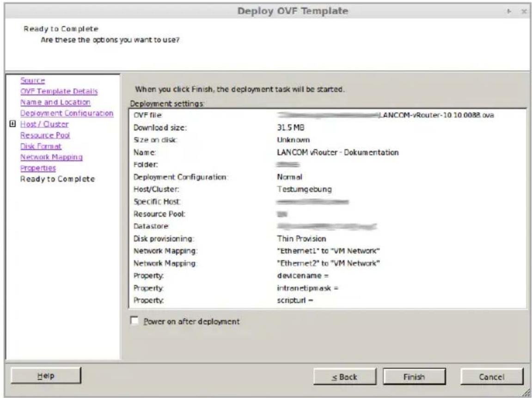This screenshot has width=532, height=398.
Task: Click the Folder label
Action: [x=146, y=164]
